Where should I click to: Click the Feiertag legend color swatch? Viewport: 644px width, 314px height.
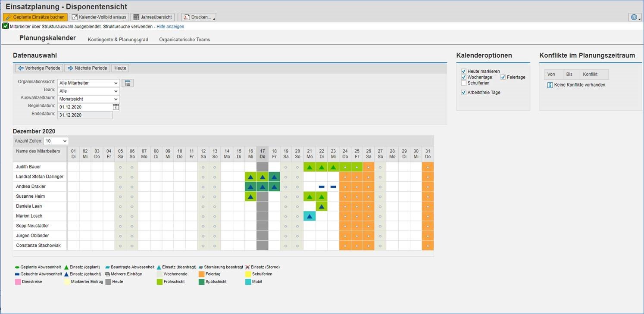pos(201,274)
